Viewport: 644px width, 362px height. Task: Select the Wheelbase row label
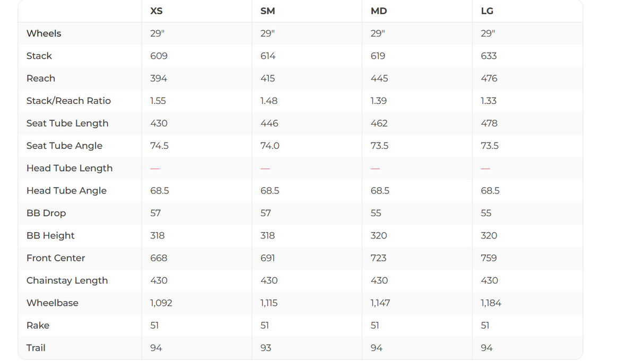(x=52, y=303)
